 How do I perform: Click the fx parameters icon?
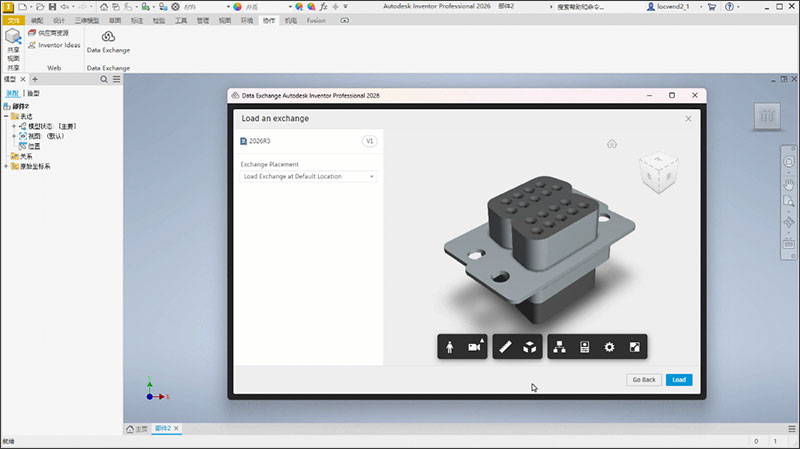323,7
